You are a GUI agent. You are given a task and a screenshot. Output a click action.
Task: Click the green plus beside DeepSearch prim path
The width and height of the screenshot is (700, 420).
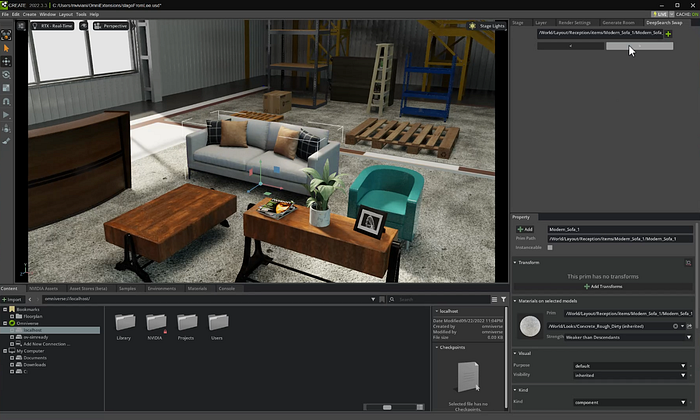pos(668,33)
